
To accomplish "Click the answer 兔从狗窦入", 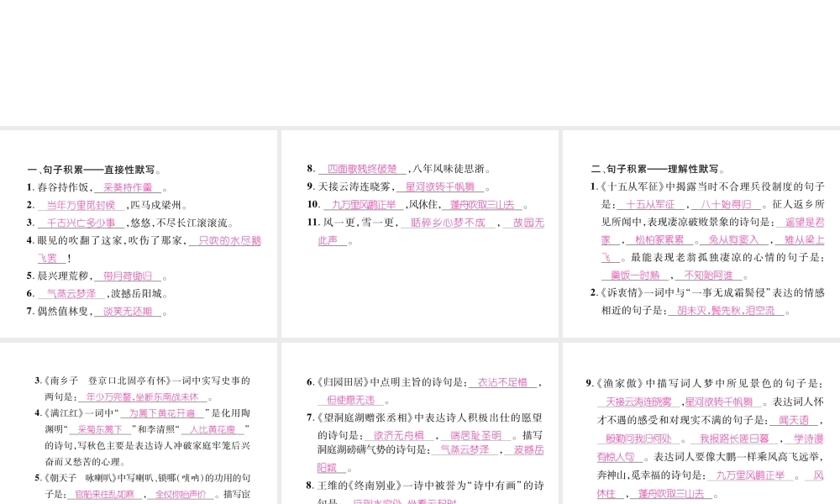I will pos(733,240).
